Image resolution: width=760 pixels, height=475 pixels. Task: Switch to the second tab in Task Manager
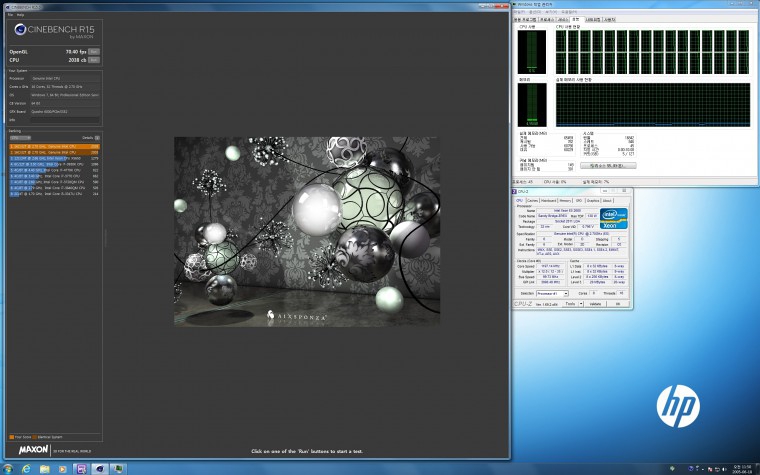tap(547, 19)
